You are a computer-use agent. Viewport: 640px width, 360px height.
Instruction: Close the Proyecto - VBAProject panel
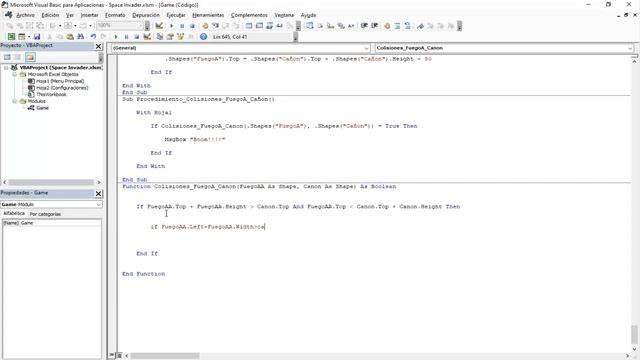98,47
